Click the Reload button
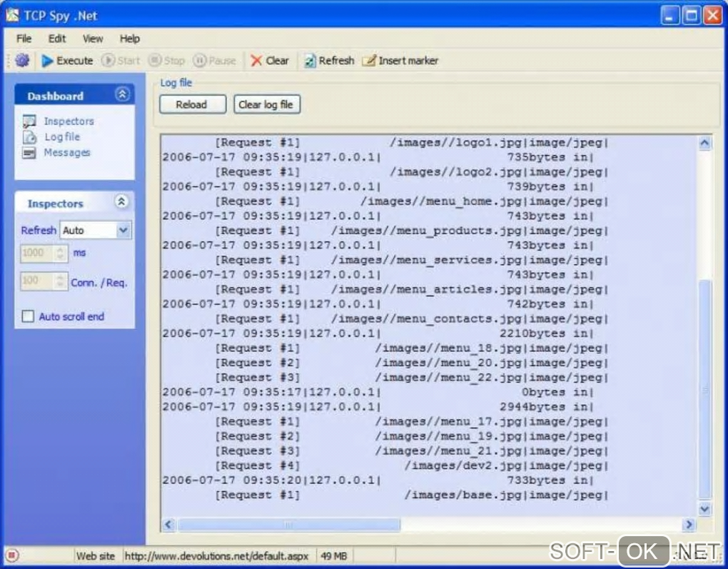The image size is (728, 569). click(x=193, y=104)
